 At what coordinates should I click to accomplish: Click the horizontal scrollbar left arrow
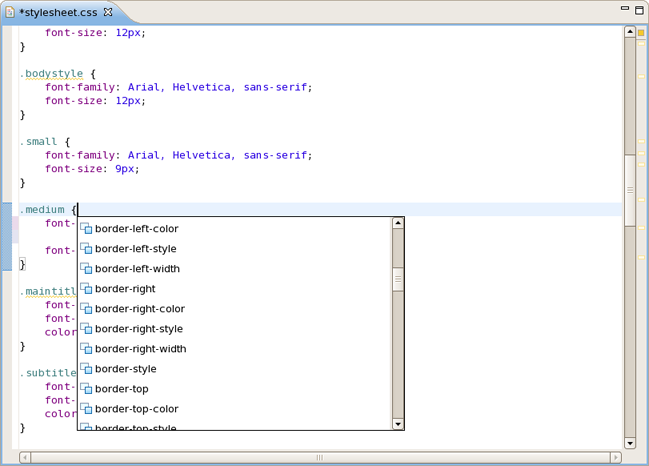coord(25,457)
